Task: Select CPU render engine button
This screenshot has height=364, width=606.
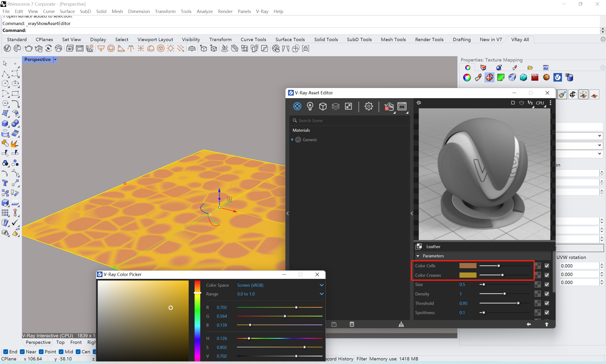Action: (x=540, y=103)
